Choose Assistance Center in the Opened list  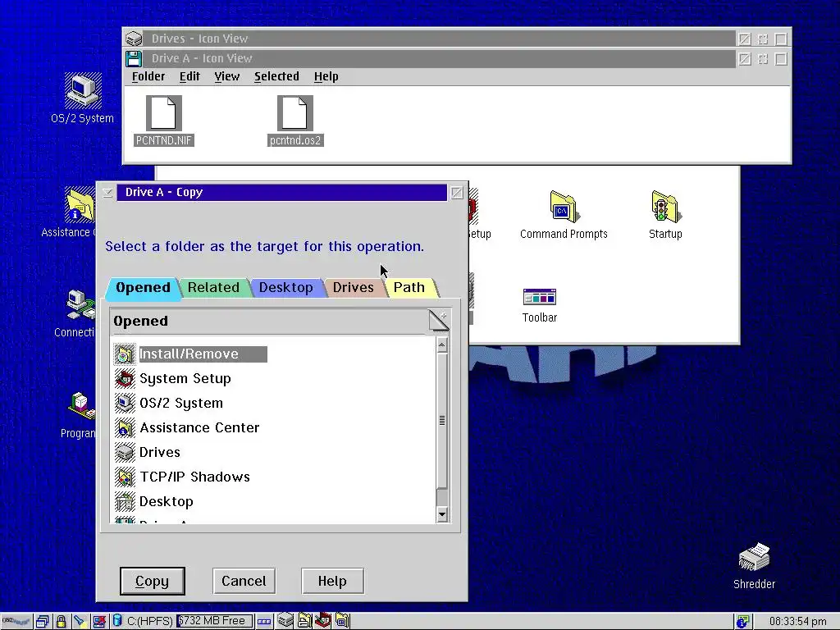tap(187, 428)
